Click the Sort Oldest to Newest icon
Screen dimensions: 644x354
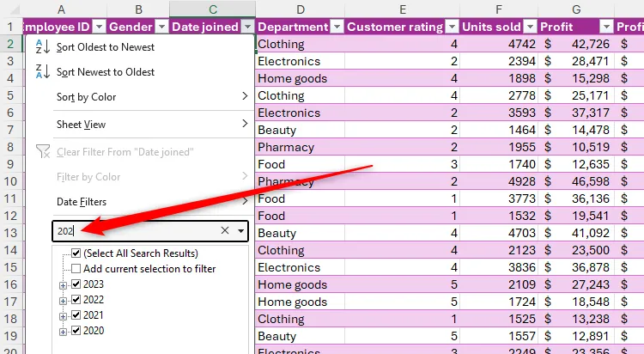point(43,47)
